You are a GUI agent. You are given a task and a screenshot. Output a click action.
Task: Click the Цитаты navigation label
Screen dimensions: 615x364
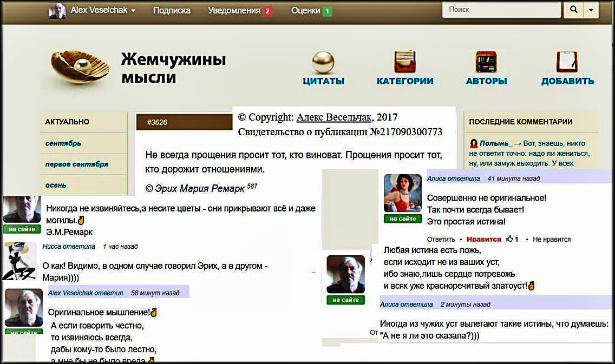324,81
